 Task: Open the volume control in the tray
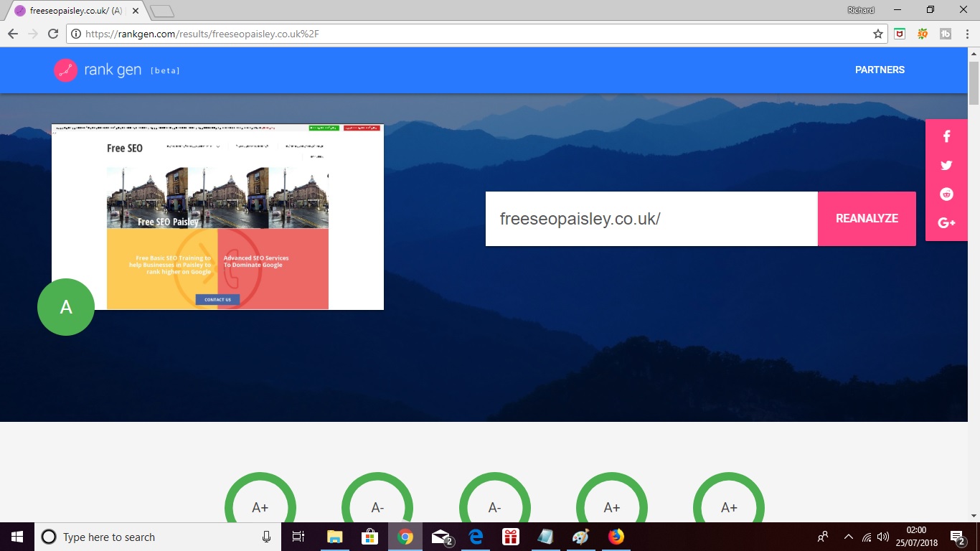click(882, 537)
